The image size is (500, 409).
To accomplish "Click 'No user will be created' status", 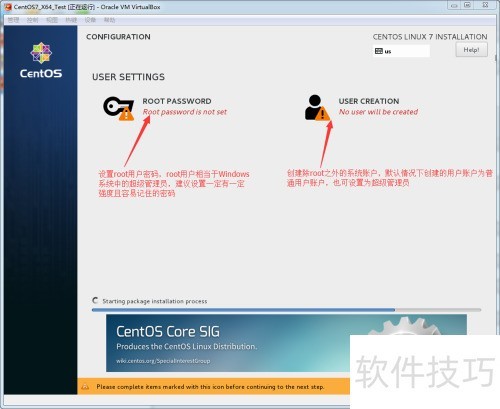I will click(378, 112).
